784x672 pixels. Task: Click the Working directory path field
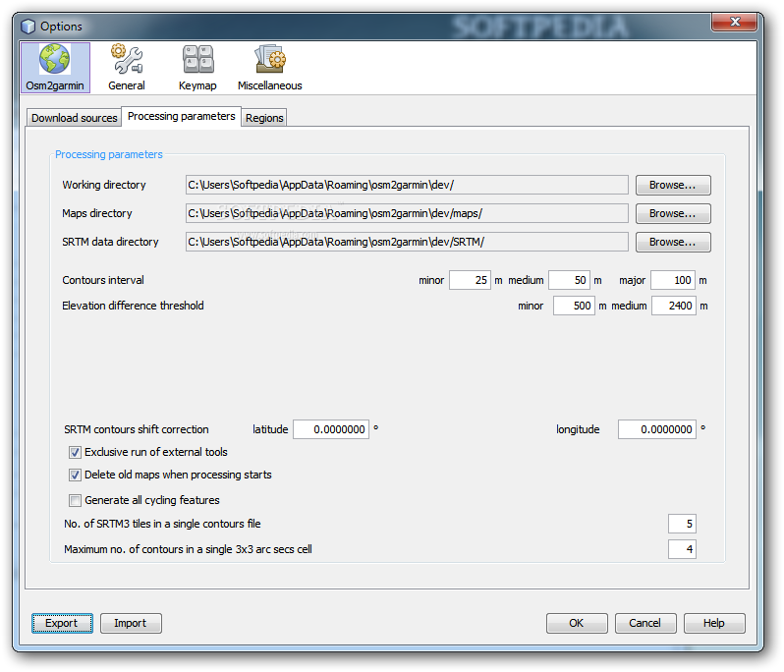point(407,185)
